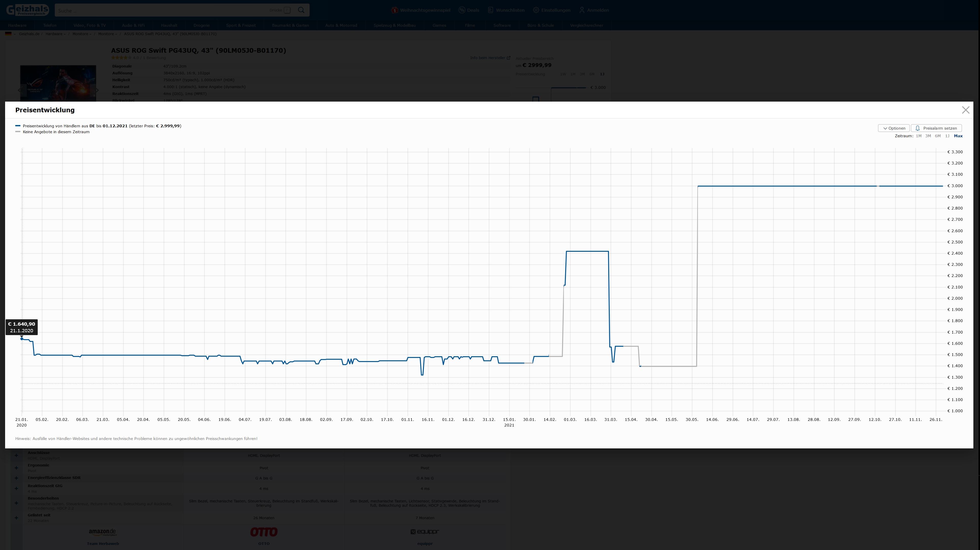Expand the Ergonomie row
Screen dimensions: 980x550
16,468
